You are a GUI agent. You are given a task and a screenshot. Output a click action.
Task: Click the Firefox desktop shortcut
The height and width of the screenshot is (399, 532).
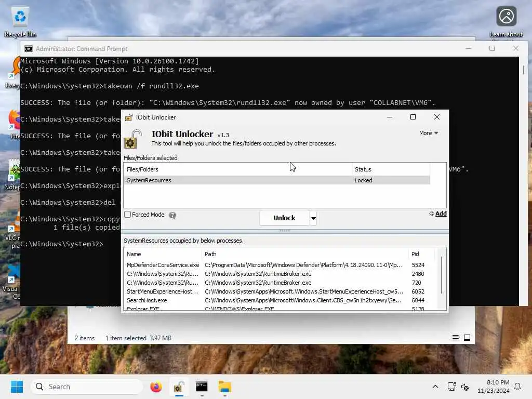click(14, 125)
